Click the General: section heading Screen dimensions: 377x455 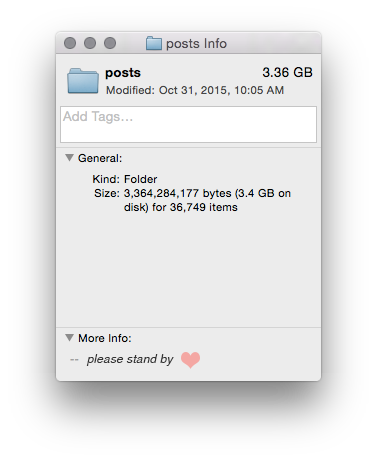100,158
